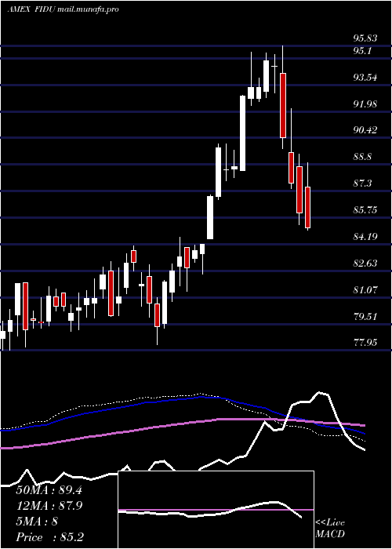392x549 pixels.
Task: Click the 84.19 price axis label
Action: 365,237
